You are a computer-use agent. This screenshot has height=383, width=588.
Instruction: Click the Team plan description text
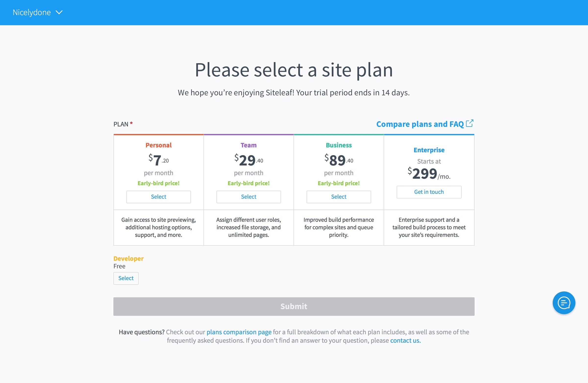[248, 227]
